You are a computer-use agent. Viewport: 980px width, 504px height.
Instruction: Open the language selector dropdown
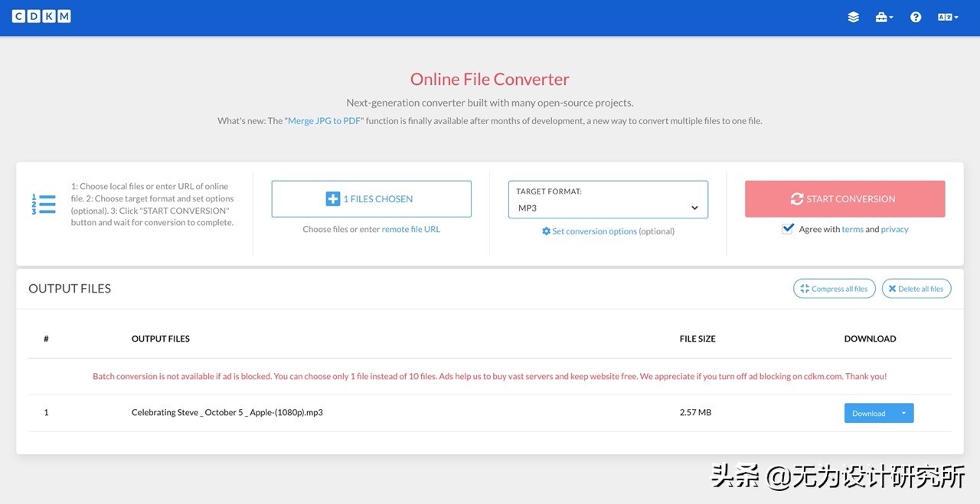[948, 17]
